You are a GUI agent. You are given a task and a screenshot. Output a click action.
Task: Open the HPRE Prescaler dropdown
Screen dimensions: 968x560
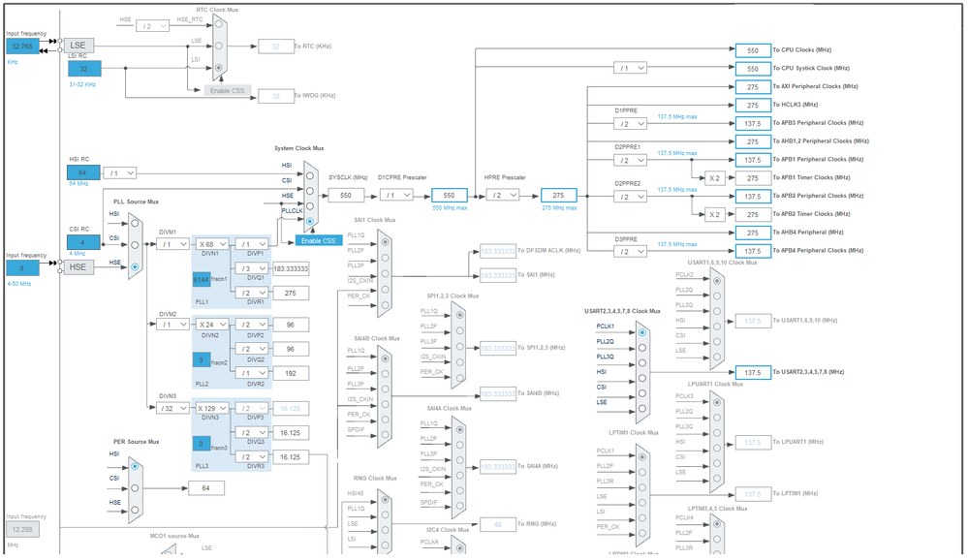coord(503,195)
